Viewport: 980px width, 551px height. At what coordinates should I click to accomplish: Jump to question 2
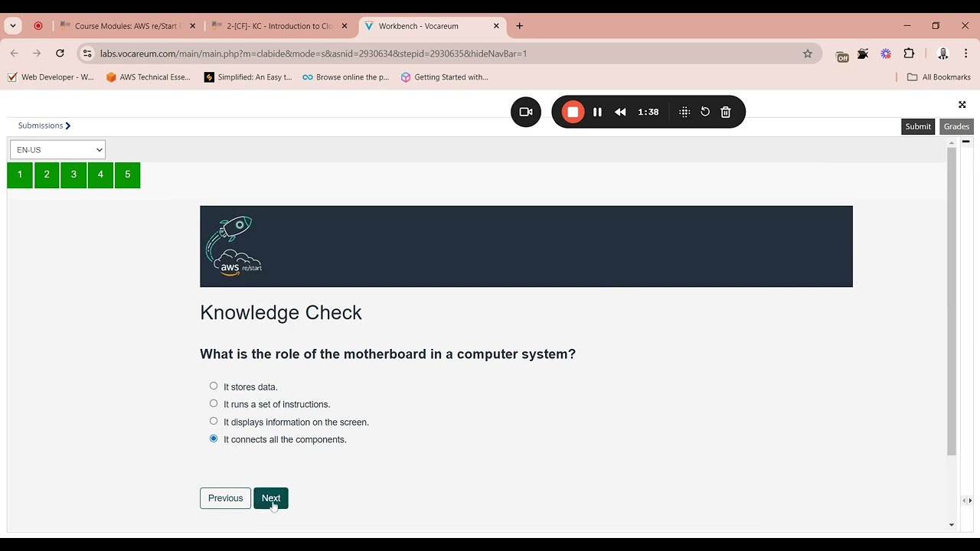tap(47, 175)
